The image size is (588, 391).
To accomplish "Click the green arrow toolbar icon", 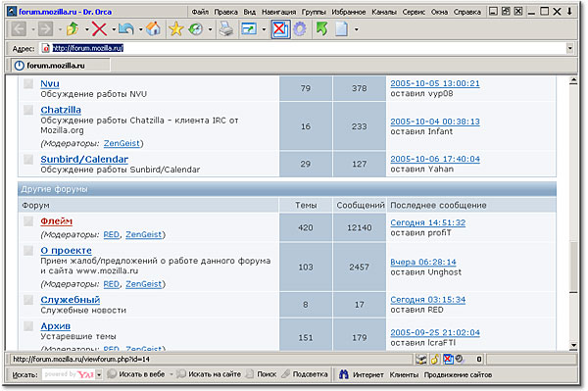I will coord(321,28).
